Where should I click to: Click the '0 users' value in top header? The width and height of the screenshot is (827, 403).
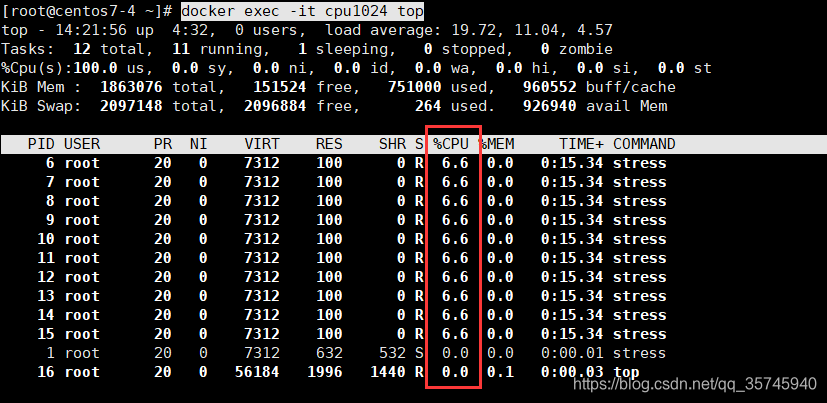270,30
